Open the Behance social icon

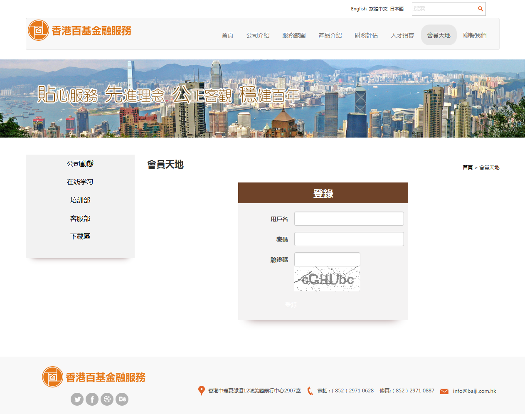point(122,399)
